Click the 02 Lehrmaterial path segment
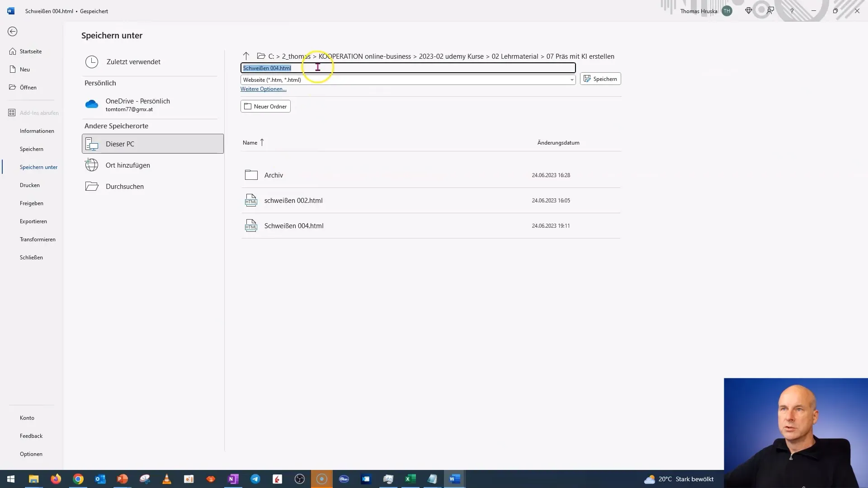 515,56
